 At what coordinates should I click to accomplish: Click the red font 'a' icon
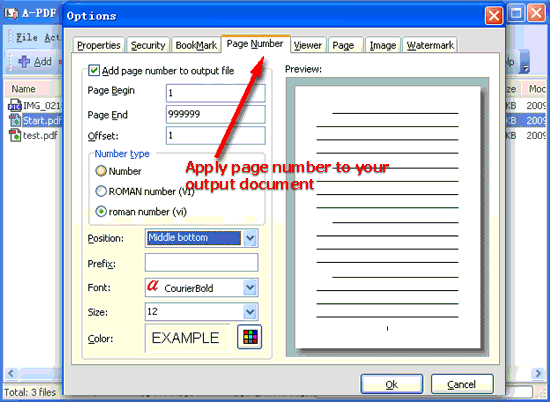point(153,285)
